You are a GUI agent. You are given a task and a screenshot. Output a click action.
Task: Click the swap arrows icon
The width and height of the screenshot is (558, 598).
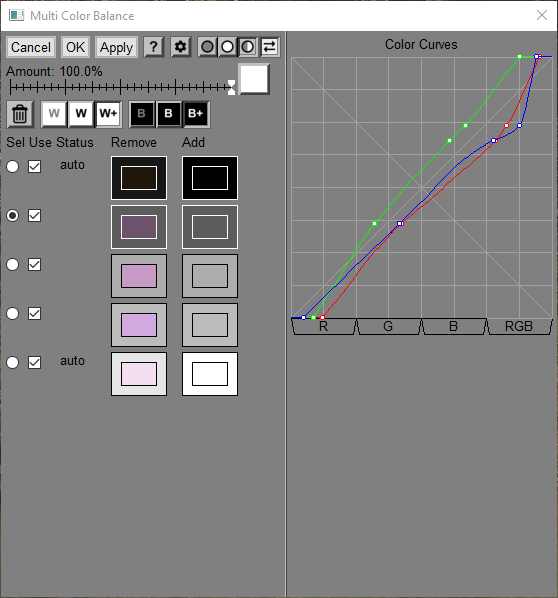[270, 47]
